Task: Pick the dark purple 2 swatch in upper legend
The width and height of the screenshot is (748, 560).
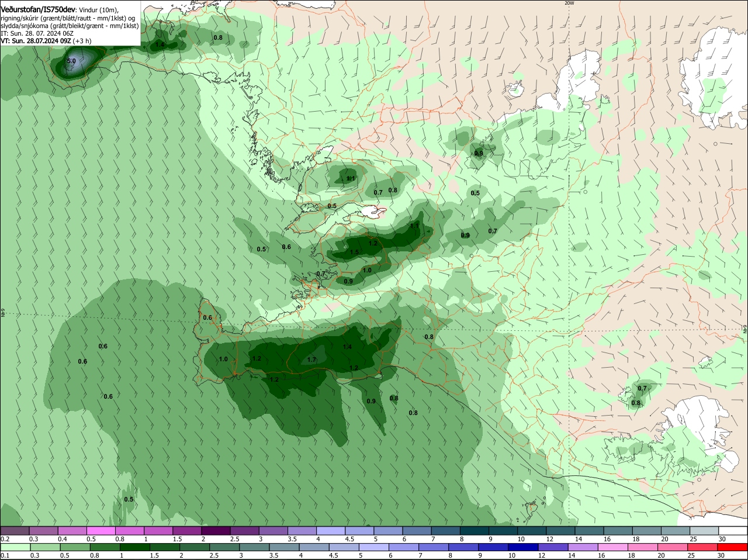Action: pyautogui.click(x=216, y=531)
